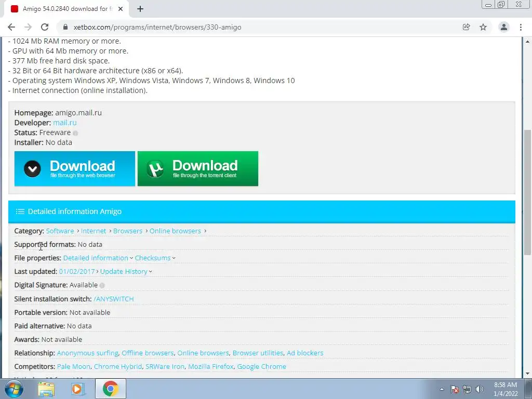Viewport: 532px width, 399px height.
Task: Open Action Center flag icon
Action: pos(455,389)
